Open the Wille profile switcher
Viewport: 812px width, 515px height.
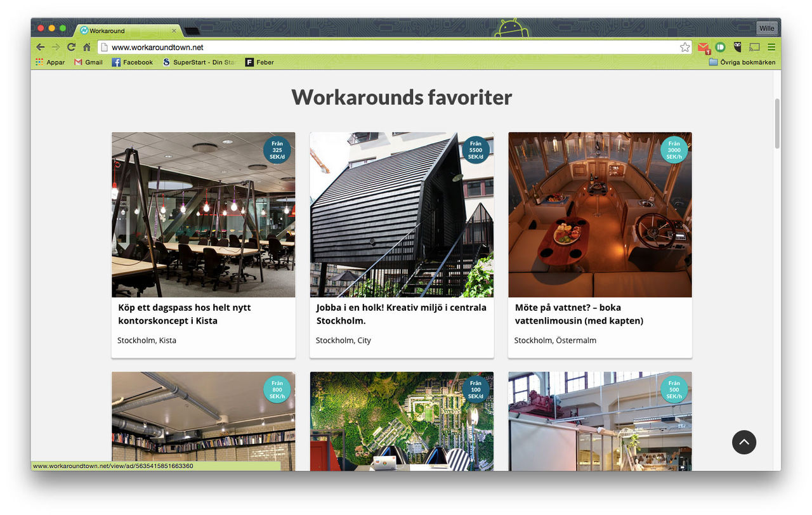[x=766, y=29]
